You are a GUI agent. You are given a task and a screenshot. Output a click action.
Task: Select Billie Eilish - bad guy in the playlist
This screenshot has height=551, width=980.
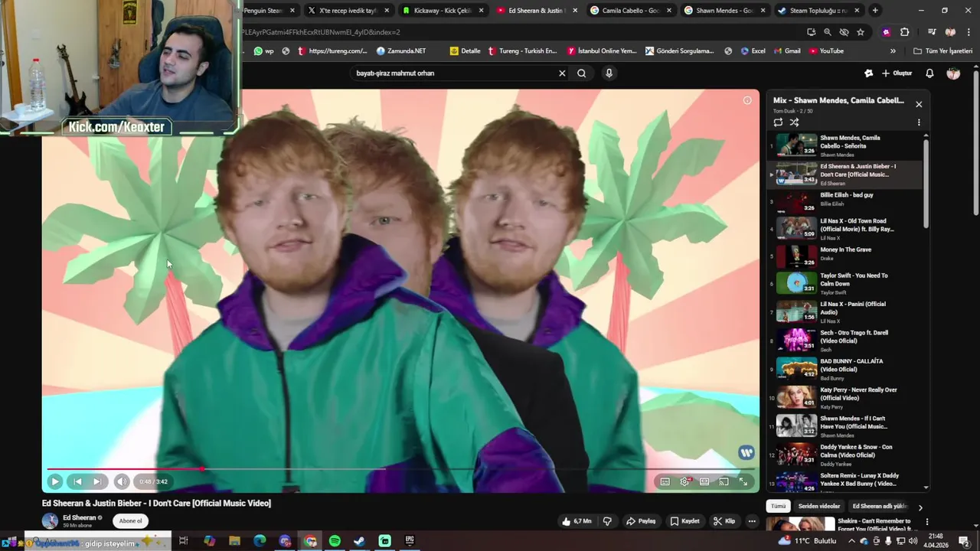click(846, 202)
